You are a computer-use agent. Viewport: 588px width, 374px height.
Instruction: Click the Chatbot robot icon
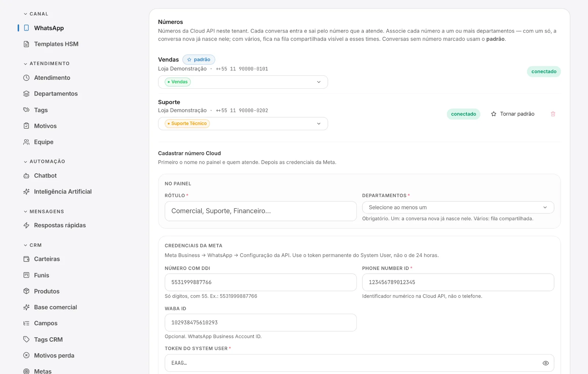(26, 176)
